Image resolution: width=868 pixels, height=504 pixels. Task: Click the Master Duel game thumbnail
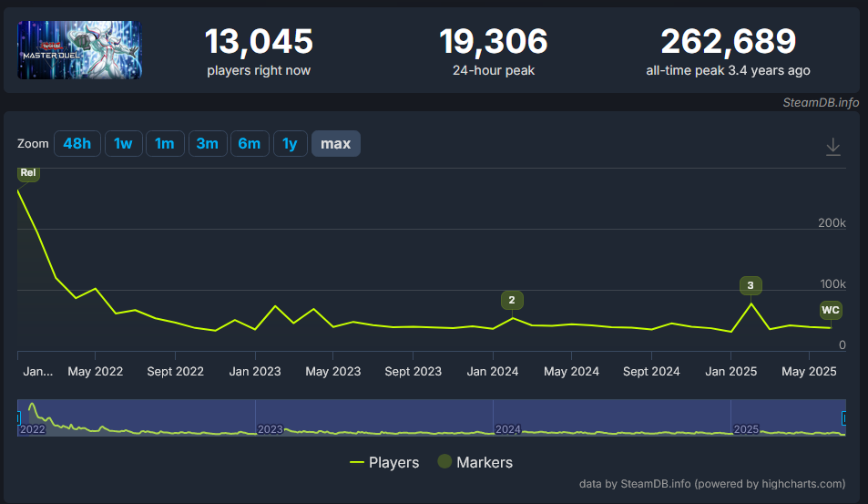coord(80,50)
